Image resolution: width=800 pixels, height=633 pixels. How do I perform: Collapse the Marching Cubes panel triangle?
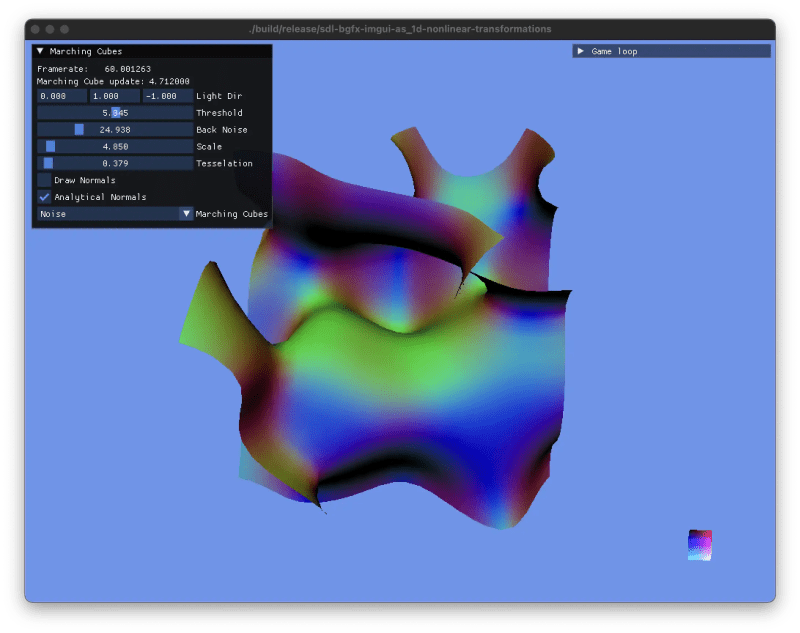[x=40, y=51]
